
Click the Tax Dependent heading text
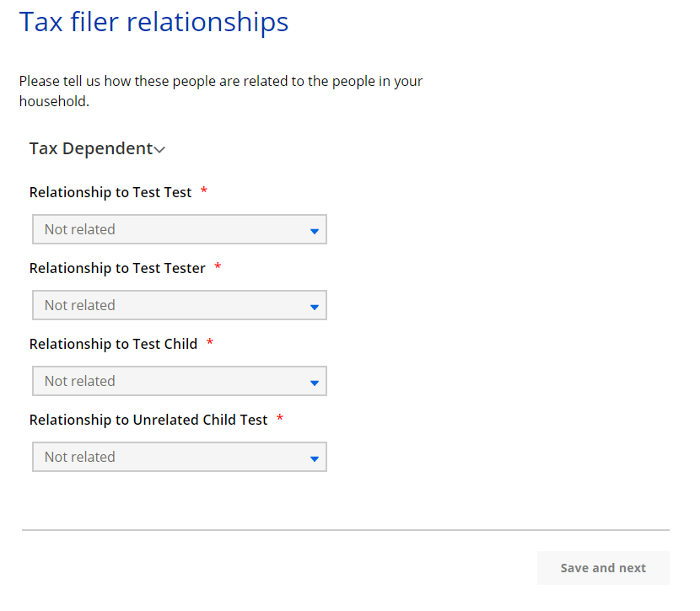[x=91, y=148]
